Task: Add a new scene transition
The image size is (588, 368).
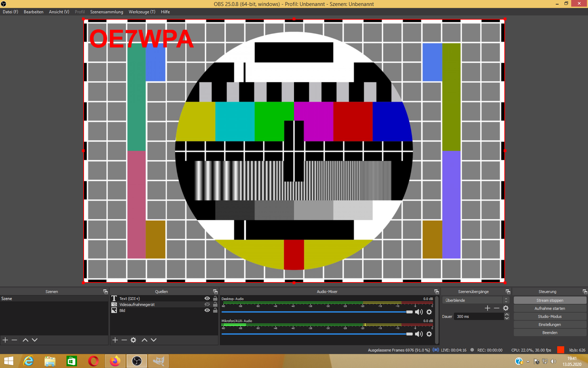Action: pos(487,308)
